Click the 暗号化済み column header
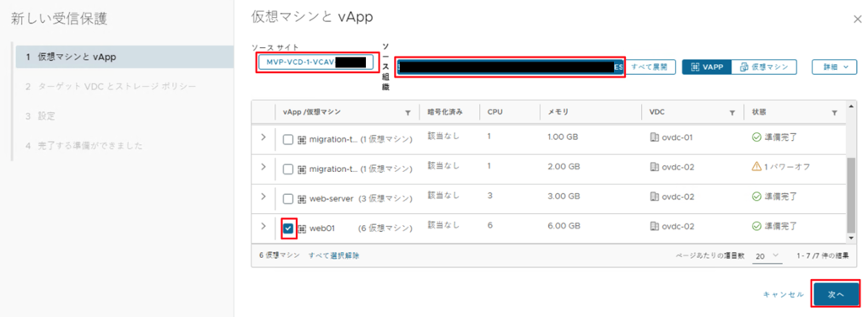 445,112
